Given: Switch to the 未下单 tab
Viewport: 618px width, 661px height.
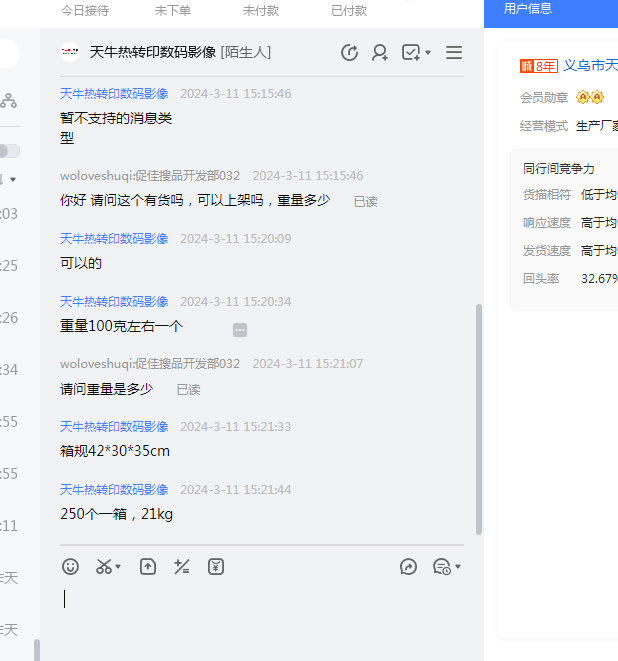Looking at the screenshot, I should [x=174, y=10].
